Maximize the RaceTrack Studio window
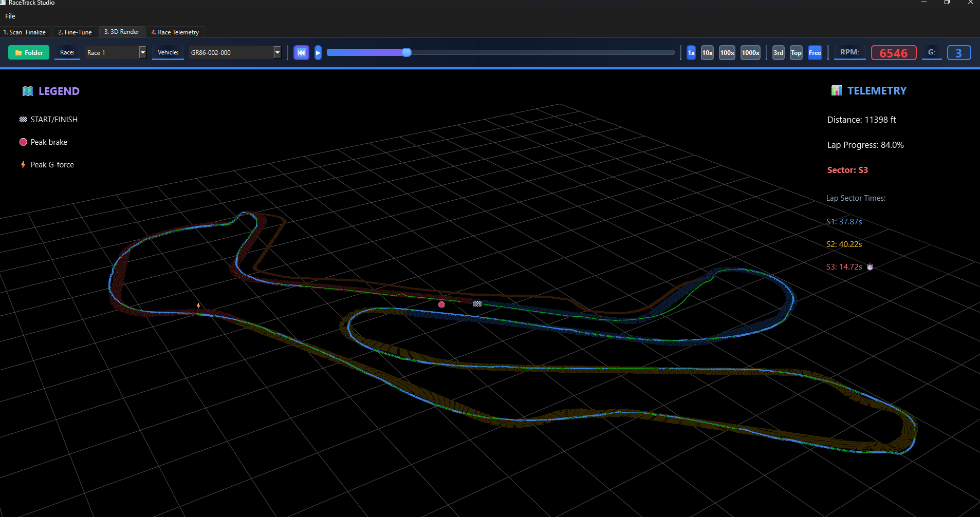 pos(947,3)
